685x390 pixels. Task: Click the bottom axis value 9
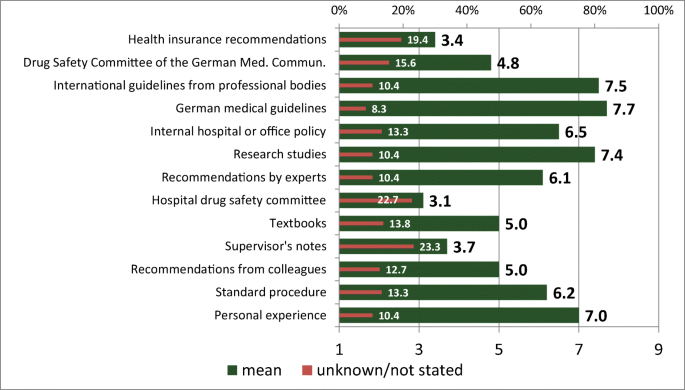(658, 349)
